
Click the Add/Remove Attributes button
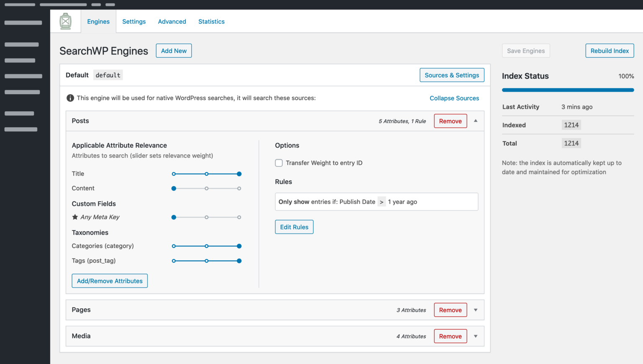(109, 281)
